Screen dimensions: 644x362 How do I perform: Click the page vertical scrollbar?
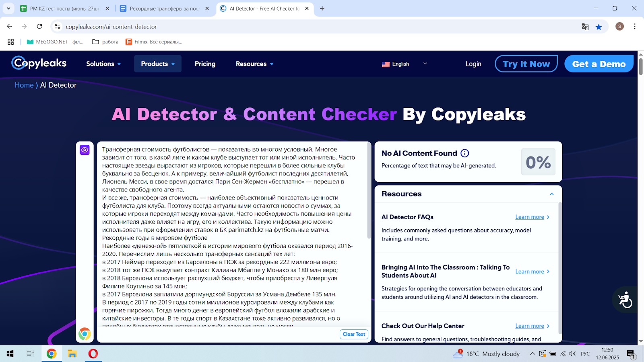[x=641, y=66]
